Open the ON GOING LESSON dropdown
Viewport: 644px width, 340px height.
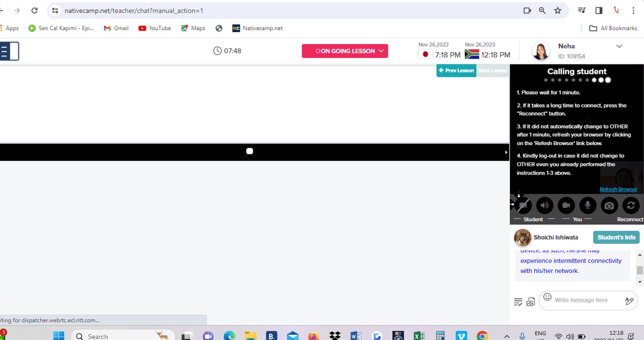[x=345, y=50]
